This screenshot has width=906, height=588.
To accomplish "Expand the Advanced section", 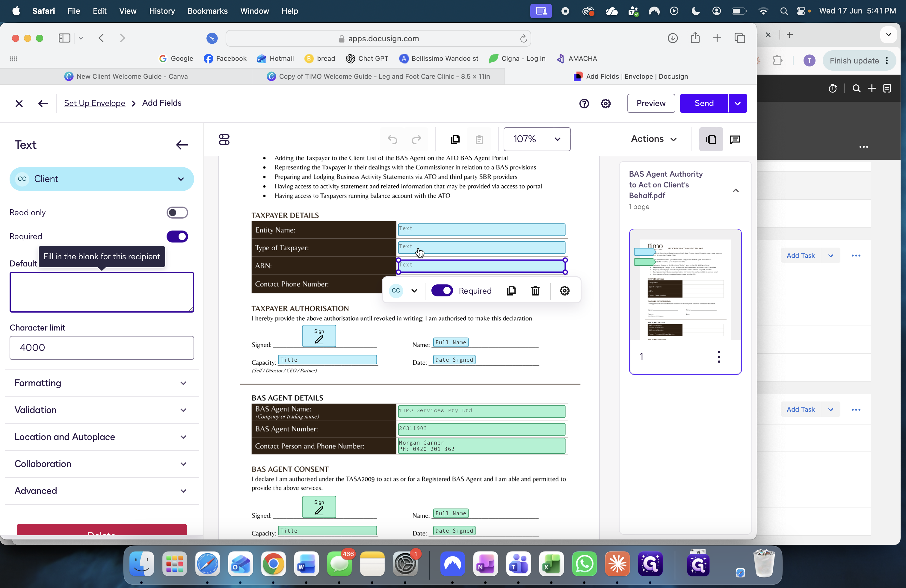I will click(102, 491).
